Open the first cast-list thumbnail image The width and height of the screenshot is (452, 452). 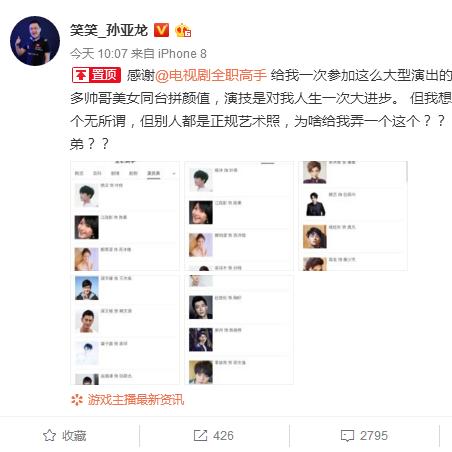click(125, 216)
